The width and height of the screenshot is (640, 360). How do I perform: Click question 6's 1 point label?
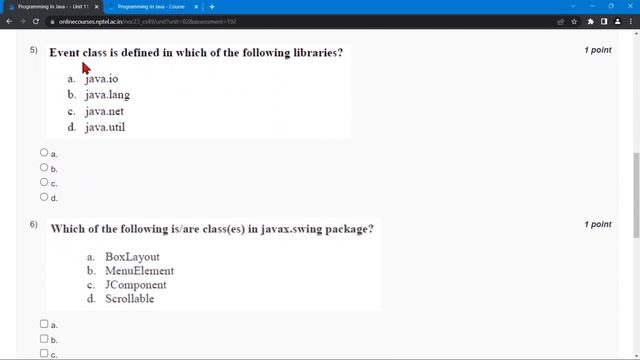tap(598, 224)
